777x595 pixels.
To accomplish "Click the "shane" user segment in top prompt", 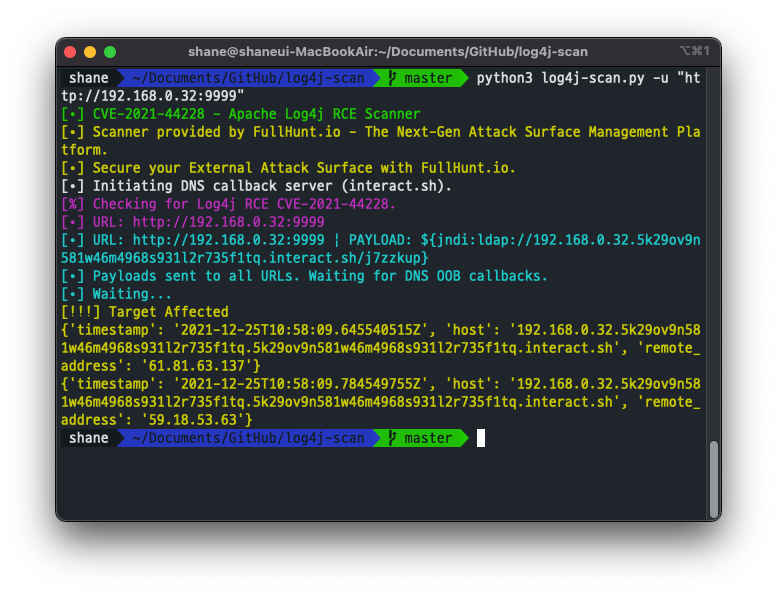I will click(x=89, y=78).
